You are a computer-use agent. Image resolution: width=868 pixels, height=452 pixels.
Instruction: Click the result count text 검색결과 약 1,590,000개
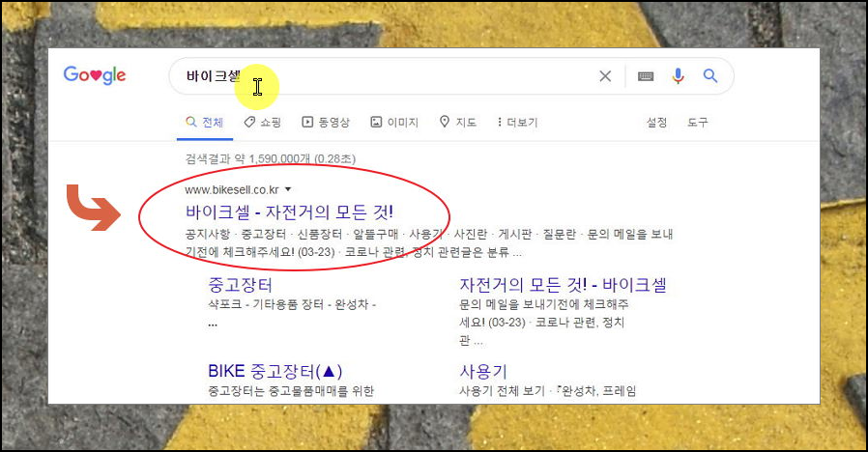[247, 159]
